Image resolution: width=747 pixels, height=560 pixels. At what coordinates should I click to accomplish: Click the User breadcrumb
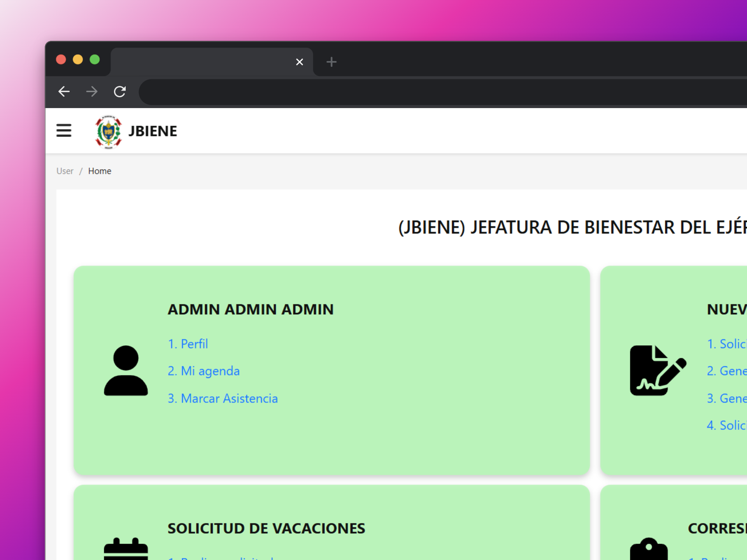pos(65,171)
